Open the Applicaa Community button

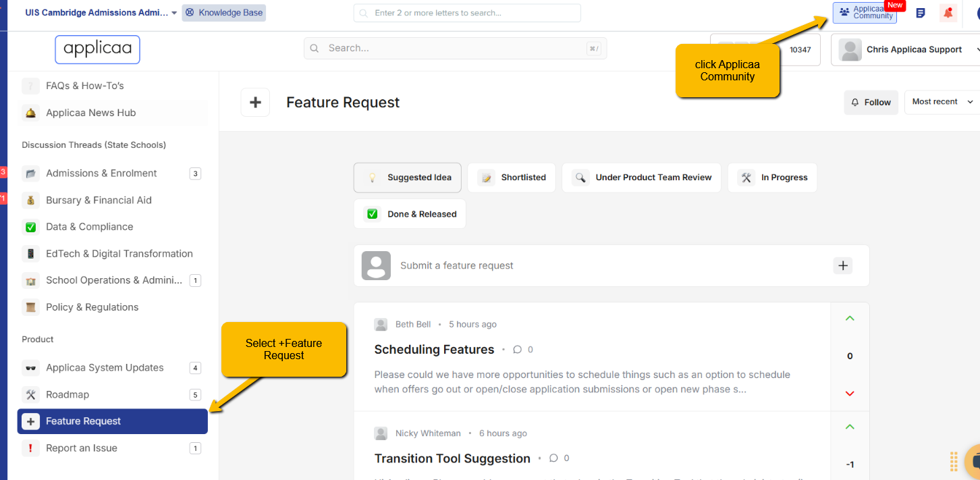tap(865, 13)
